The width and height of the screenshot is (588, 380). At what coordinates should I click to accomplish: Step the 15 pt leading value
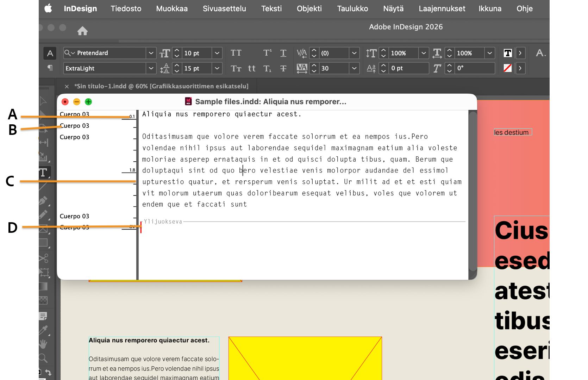click(177, 68)
